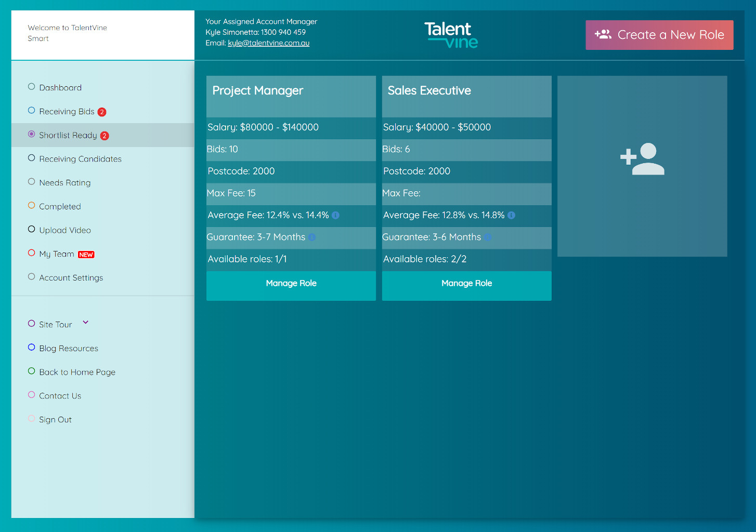Go to Account Settings in the sidebar
The height and width of the screenshot is (532, 756).
click(x=71, y=278)
